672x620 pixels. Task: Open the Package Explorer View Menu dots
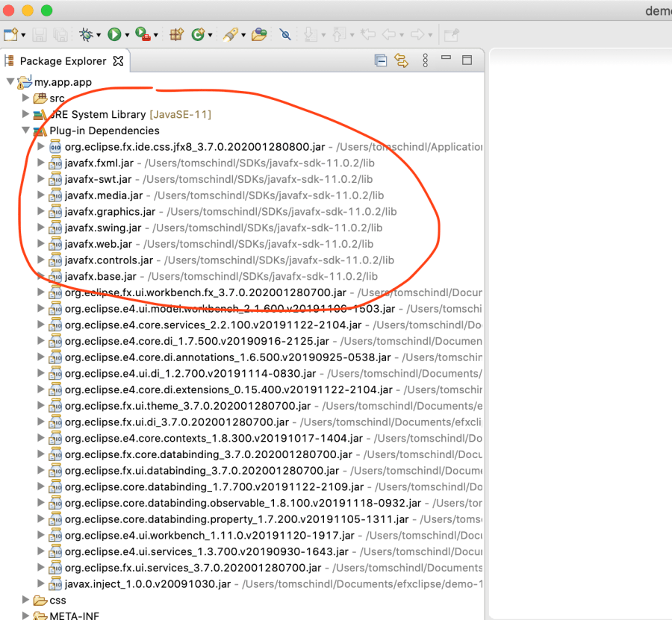click(425, 60)
